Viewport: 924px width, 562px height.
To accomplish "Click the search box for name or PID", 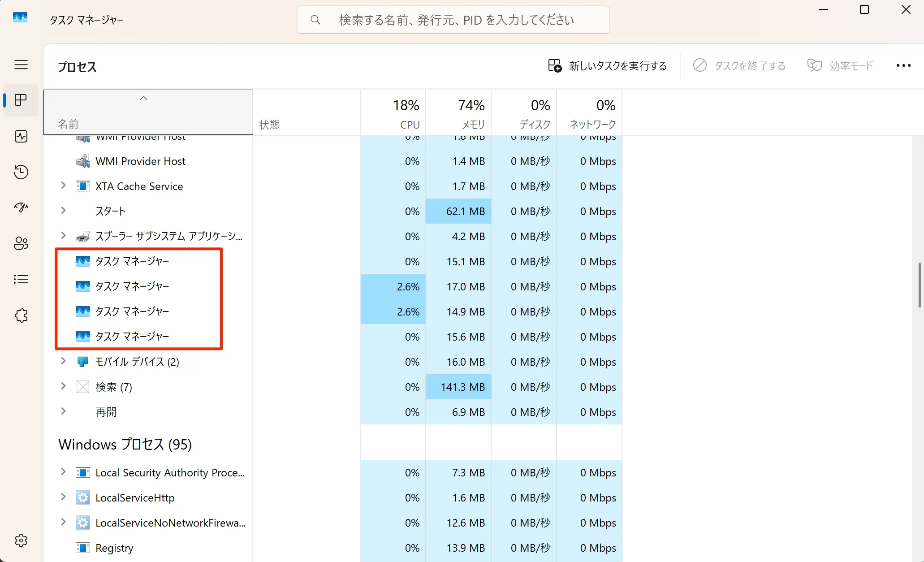I will point(453,20).
